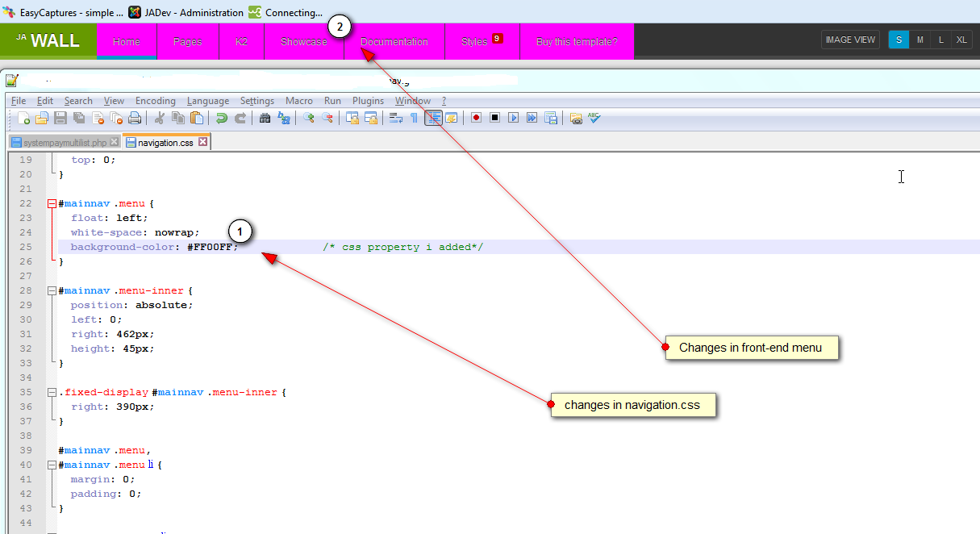Save all files toolbar icon
Screen dimensions: 980x534
click(79, 118)
